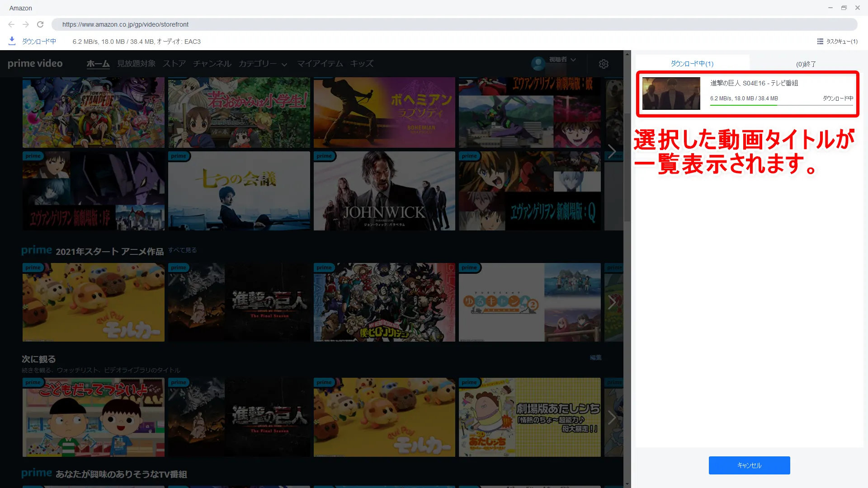Advance the watch-next row arrow

(x=612, y=417)
